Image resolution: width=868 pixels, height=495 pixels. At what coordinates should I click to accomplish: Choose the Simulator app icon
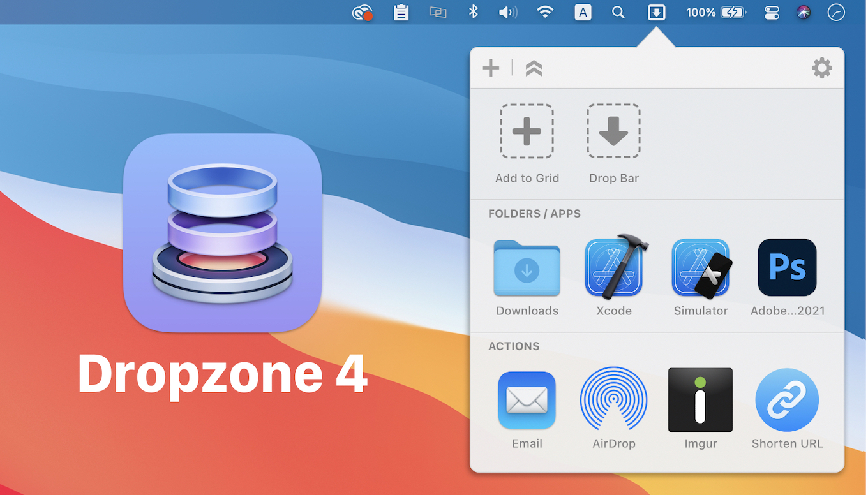tap(701, 268)
